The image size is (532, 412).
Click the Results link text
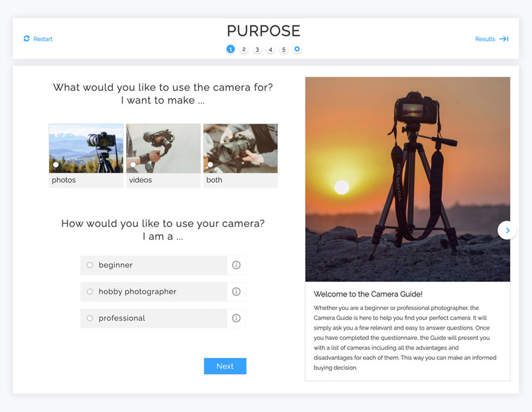(485, 39)
